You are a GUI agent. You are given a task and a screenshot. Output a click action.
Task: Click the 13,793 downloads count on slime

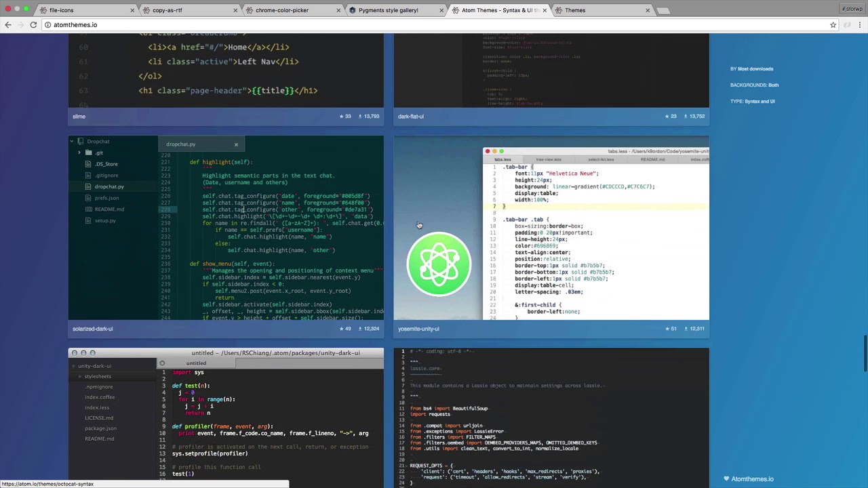tap(369, 117)
